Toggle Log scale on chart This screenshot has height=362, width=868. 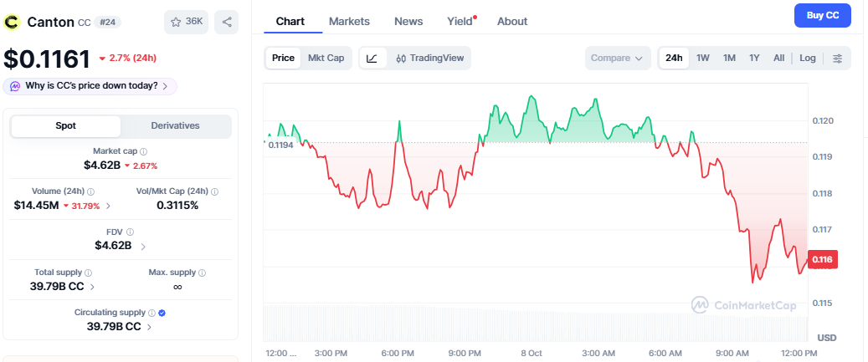808,58
